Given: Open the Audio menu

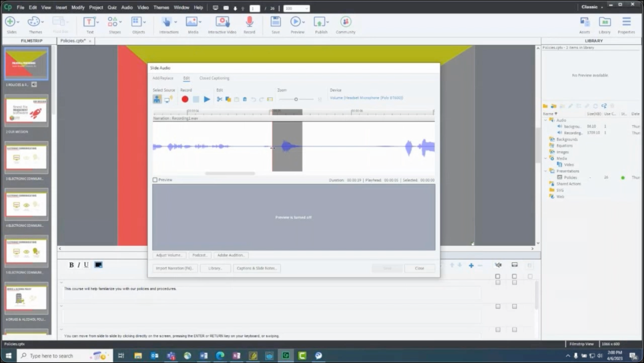Looking at the screenshot, I should pyautogui.click(x=127, y=7).
